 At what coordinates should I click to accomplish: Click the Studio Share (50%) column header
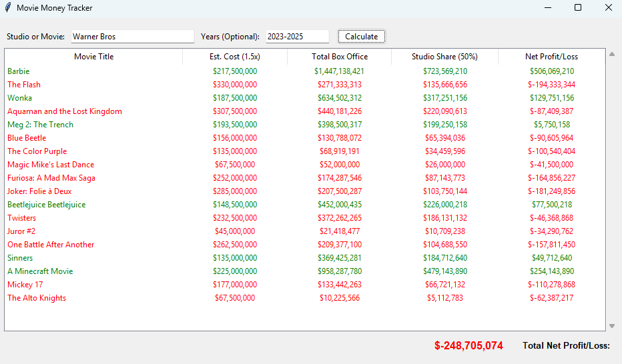444,57
